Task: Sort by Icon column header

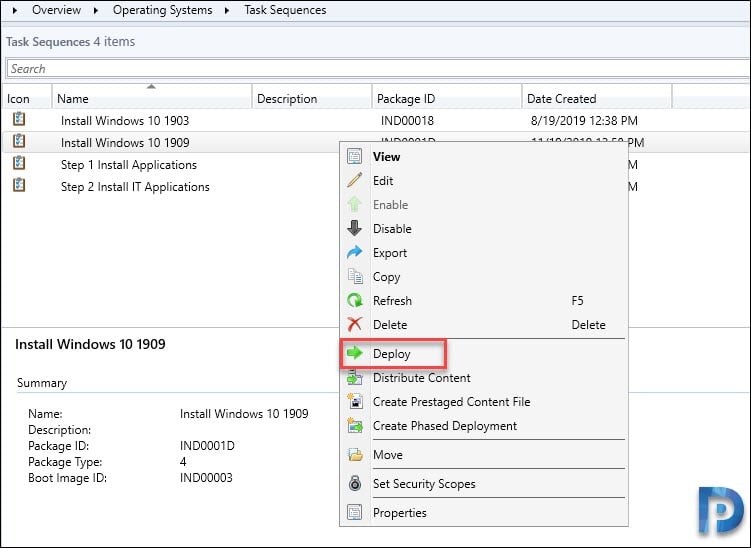Action: pyautogui.click(x=27, y=99)
